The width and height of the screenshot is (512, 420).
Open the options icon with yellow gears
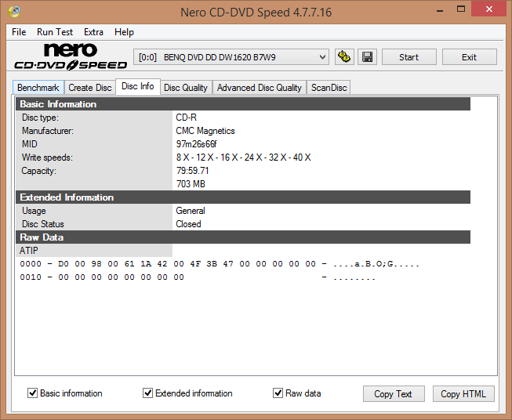(344, 57)
